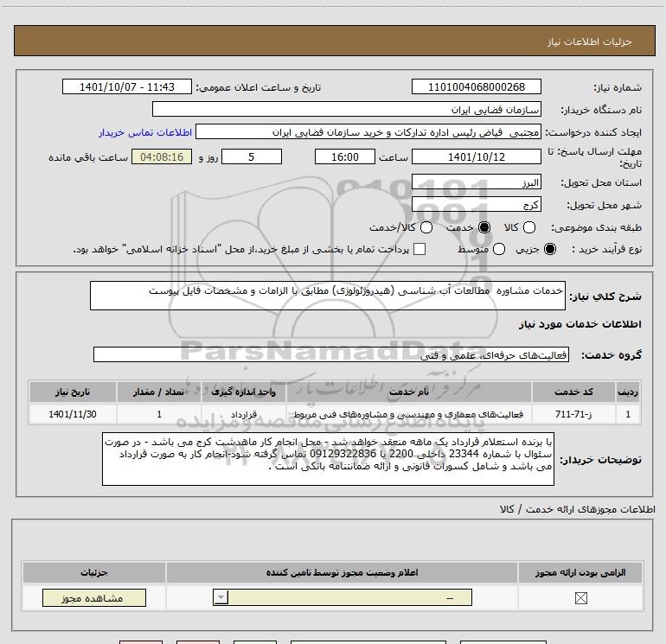Screen dimensions: 666x644
Task: Open the license status dropdown arrow
Action: (x=221, y=597)
